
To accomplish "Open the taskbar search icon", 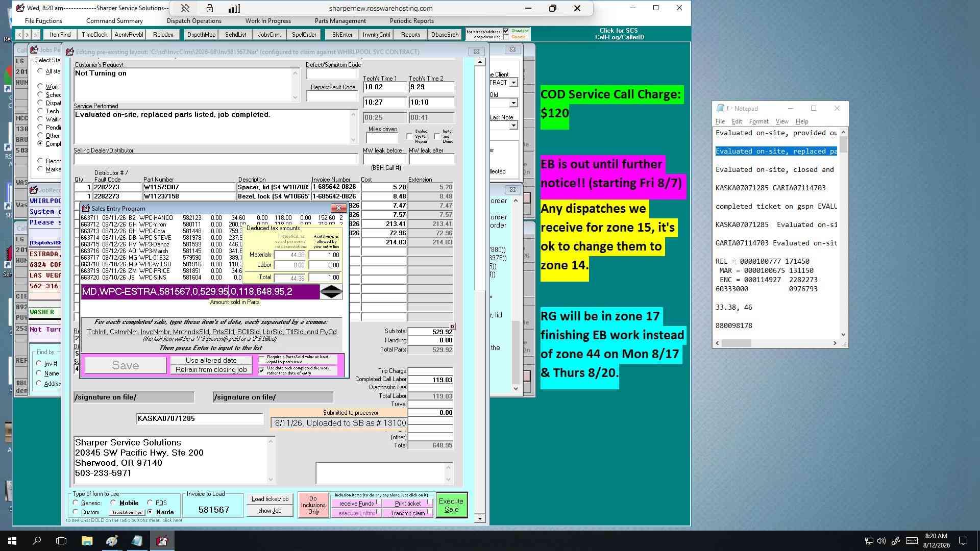I will coord(37,541).
